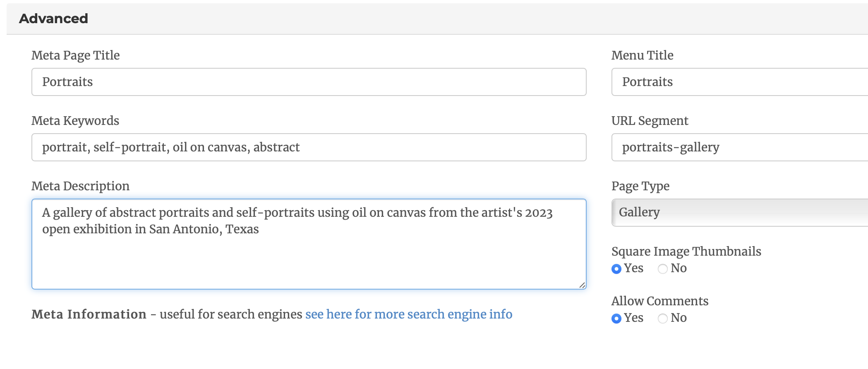
Task: Open the more search engine info link
Action: tap(409, 314)
